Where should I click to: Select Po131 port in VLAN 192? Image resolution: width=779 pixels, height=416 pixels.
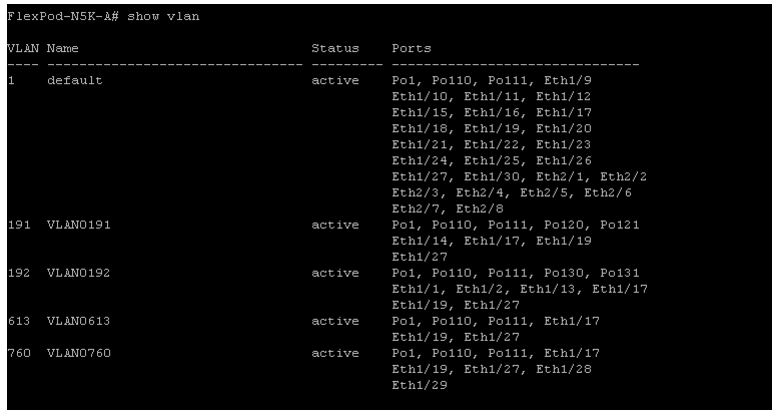point(620,273)
